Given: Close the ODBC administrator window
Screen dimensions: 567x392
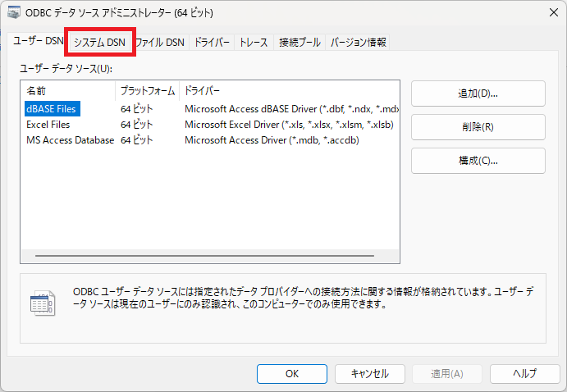Looking at the screenshot, I should pos(554,12).
